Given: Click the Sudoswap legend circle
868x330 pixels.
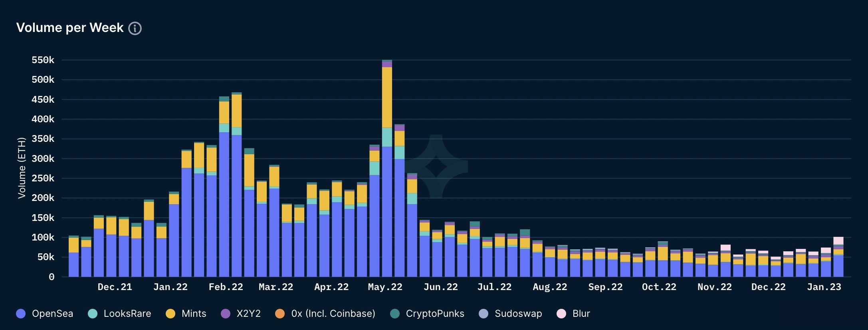Looking at the screenshot, I should click(484, 314).
